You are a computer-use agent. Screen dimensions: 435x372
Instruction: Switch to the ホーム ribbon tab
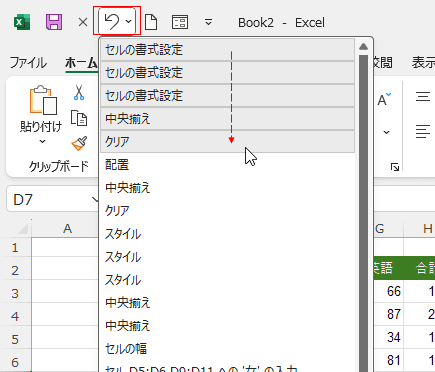[81, 63]
